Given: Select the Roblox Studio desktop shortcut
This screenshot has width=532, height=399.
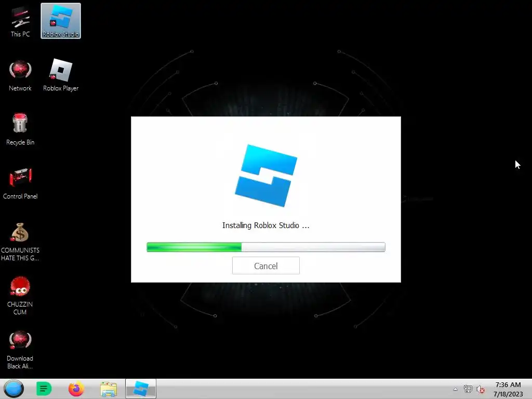Looking at the screenshot, I should point(61,21).
